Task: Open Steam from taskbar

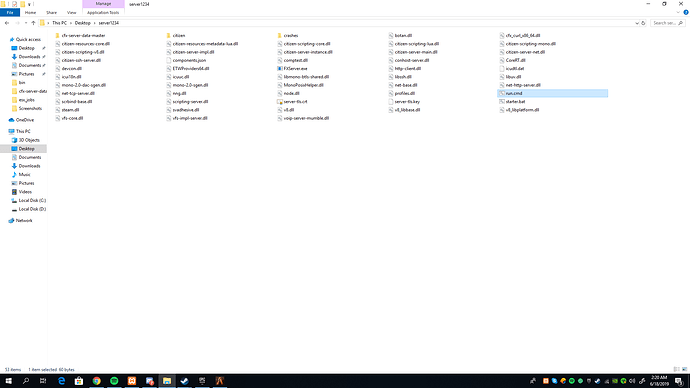Action: point(184,381)
